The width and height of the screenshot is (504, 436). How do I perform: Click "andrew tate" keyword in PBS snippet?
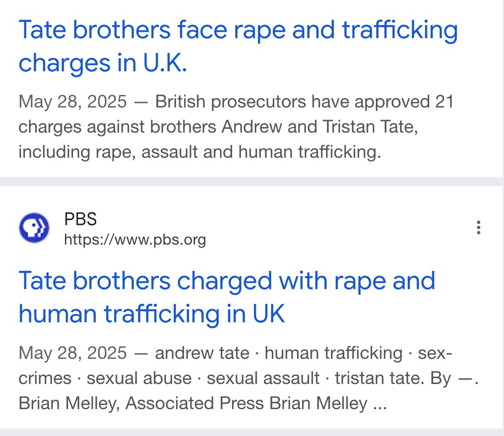click(x=202, y=353)
